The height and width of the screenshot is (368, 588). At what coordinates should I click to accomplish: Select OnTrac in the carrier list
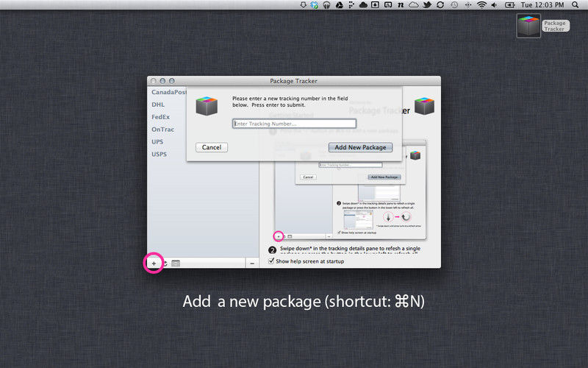tap(162, 130)
